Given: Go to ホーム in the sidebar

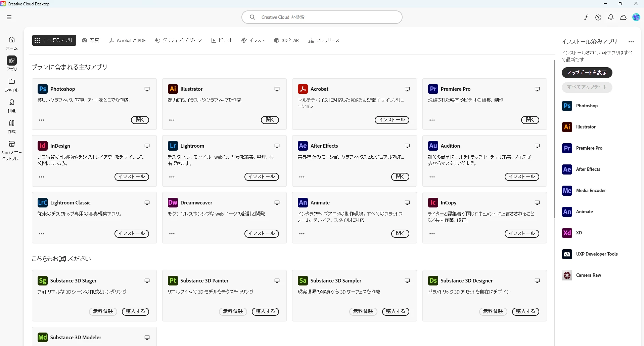Looking at the screenshot, I should coord(12,43).
